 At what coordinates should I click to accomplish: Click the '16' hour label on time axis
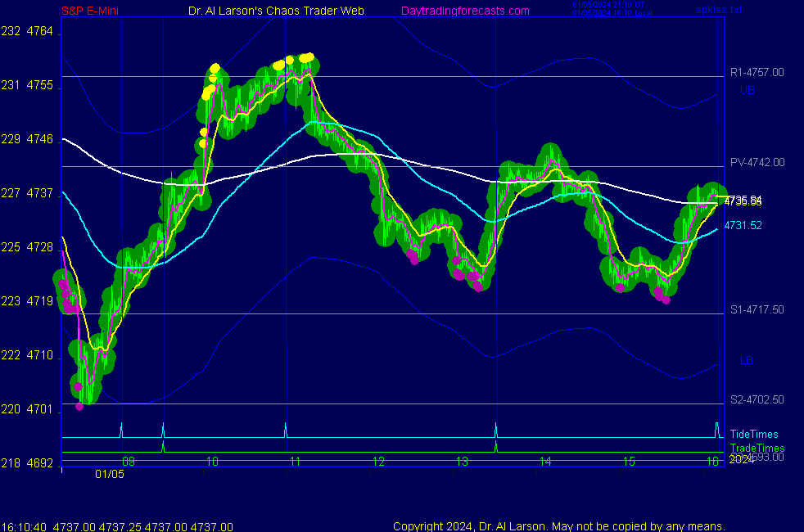point(713,462)
